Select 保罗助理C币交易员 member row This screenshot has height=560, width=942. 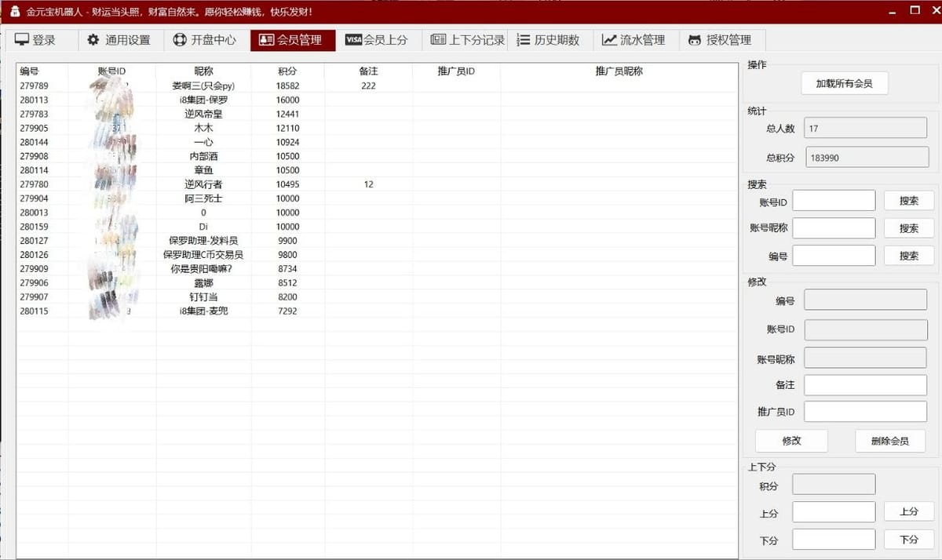click(x=377, y=255)
